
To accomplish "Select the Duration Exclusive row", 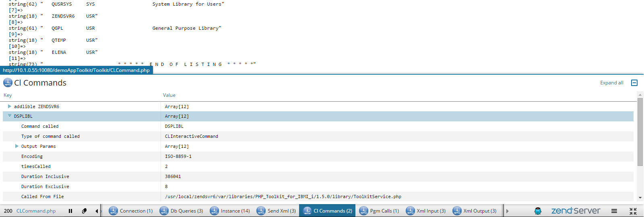I will 318,186.
